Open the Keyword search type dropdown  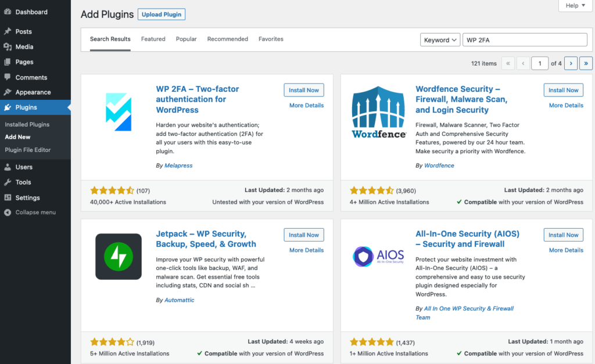pos(440,40)
